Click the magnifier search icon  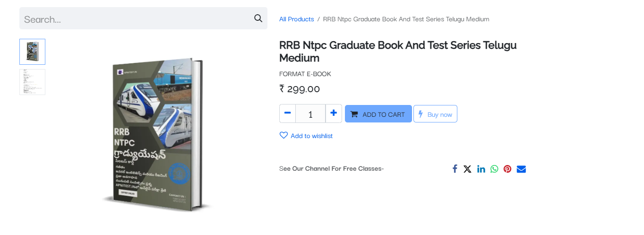click(258, 18)
